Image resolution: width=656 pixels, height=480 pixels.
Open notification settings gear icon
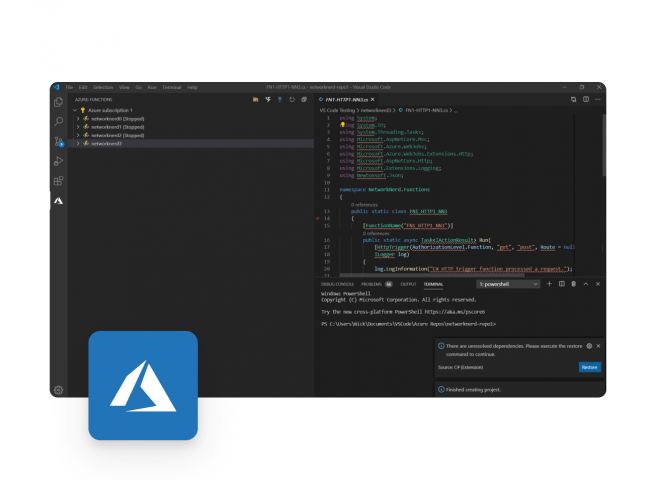pyautogui.click(x=589, y=346)
